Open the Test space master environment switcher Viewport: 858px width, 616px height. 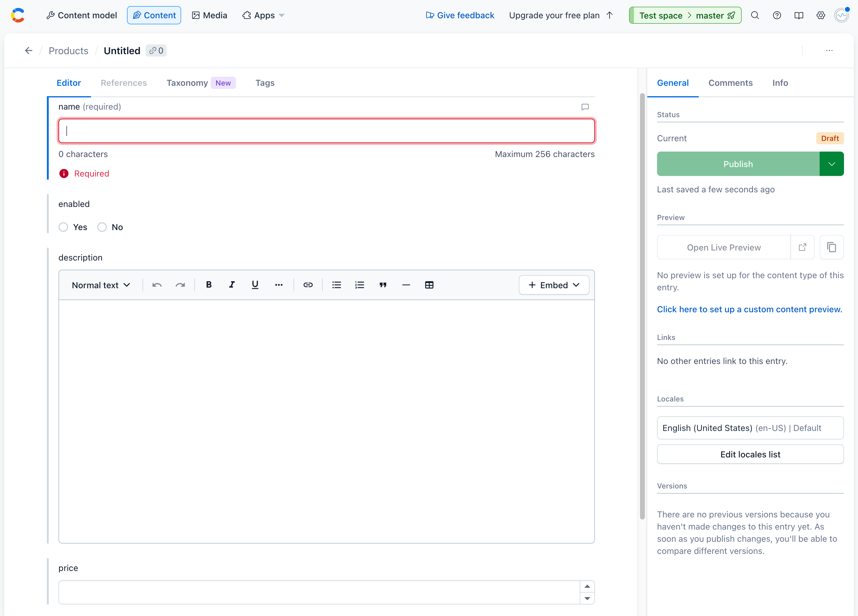pyautogui.click(x=685, y=15)
